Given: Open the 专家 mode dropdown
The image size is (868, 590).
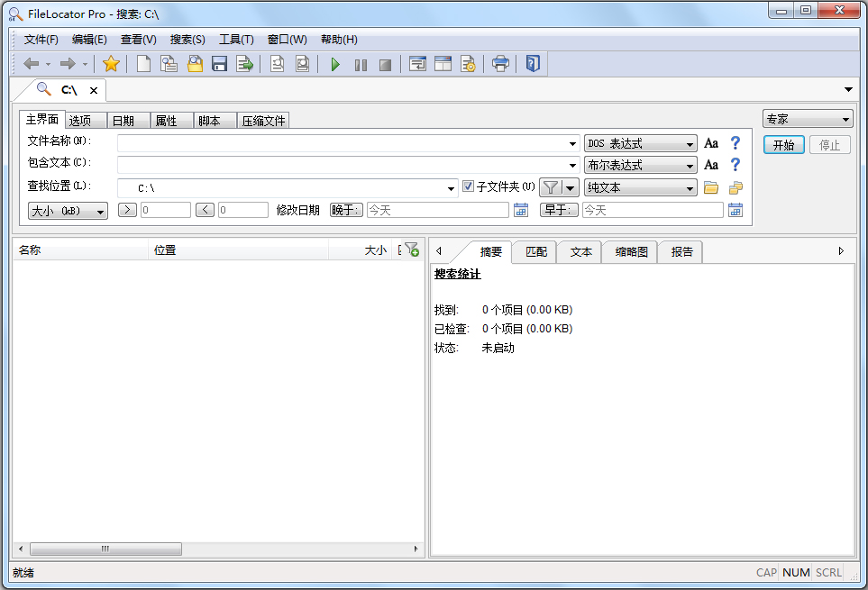Looking at the screenshot, I should (x=808, y=119).
